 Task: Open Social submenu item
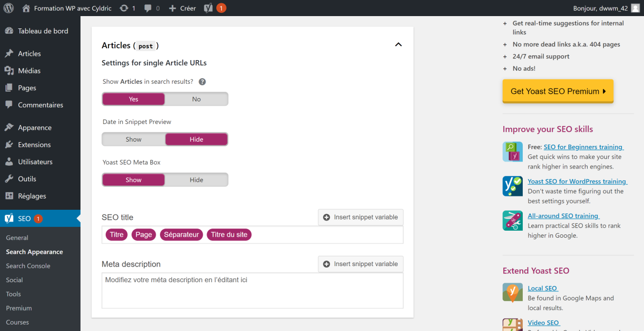pos(14,279)
